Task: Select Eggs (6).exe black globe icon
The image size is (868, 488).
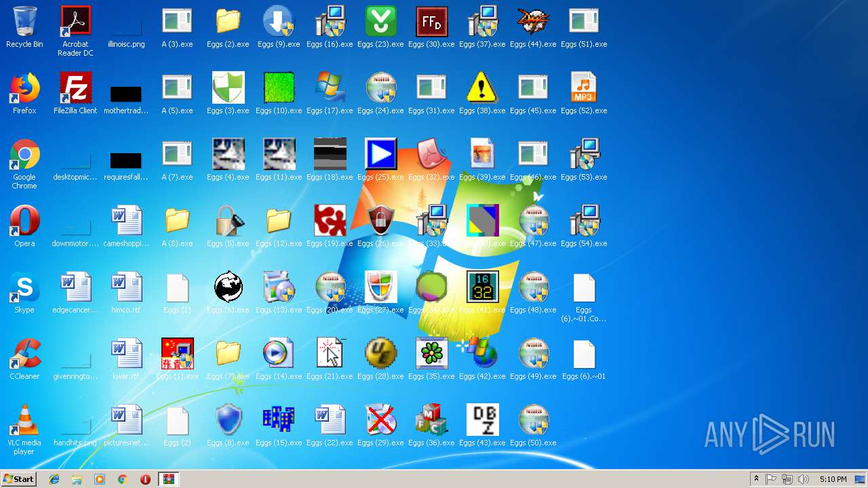Action: tap(228, 293)
